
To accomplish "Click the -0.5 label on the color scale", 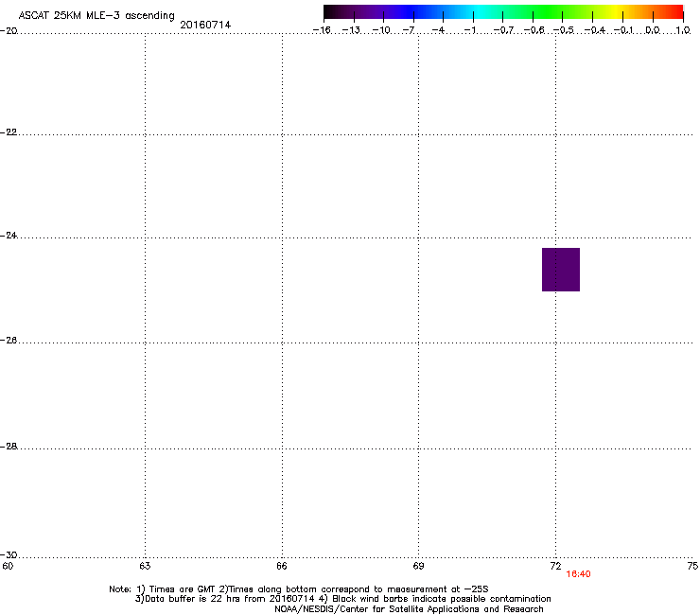I will point(564,30).
